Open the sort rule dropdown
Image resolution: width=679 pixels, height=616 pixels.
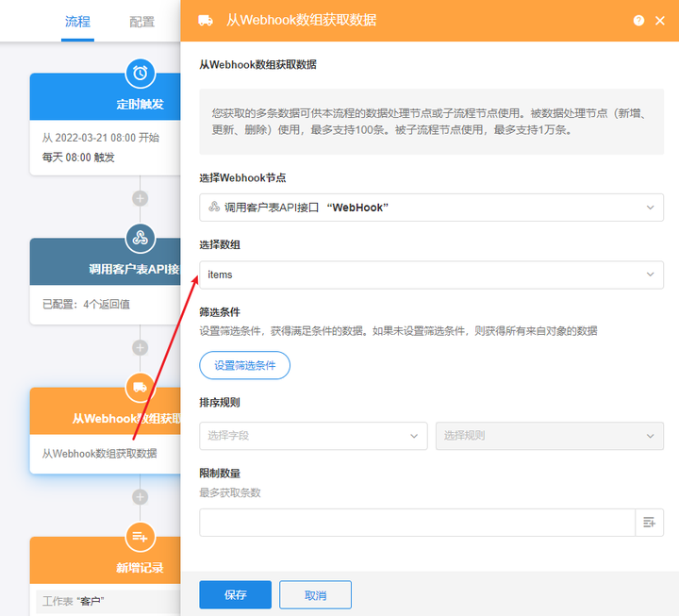[550, 436]
